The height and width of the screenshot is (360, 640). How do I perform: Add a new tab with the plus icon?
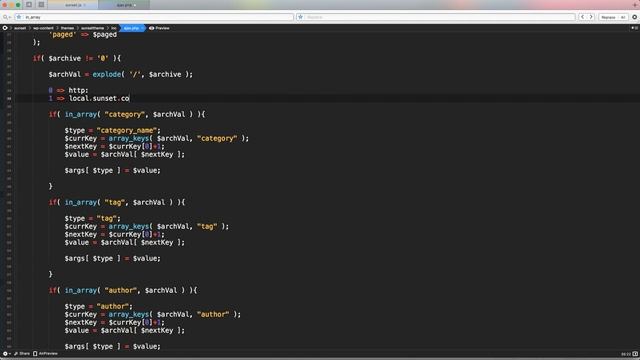tap(636, 4)
